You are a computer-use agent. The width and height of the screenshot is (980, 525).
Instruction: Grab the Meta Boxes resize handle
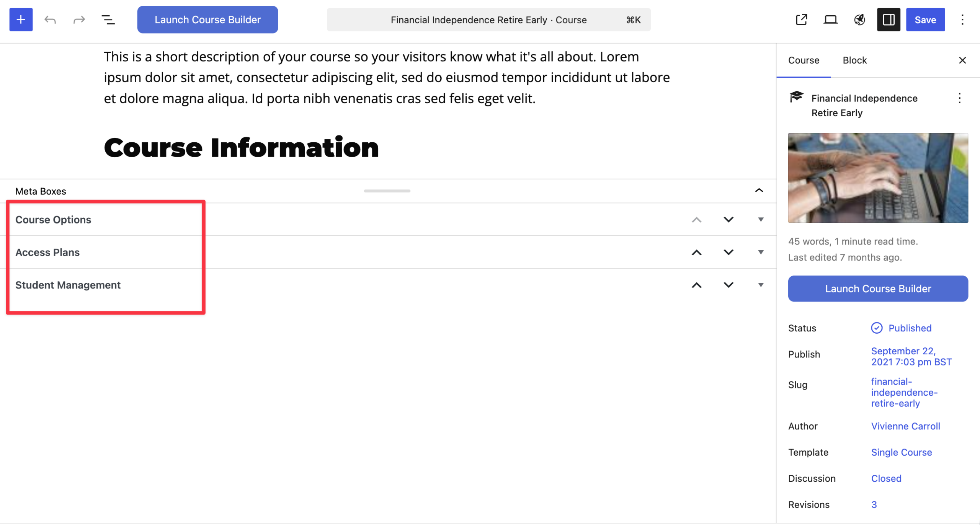[387, 191]
